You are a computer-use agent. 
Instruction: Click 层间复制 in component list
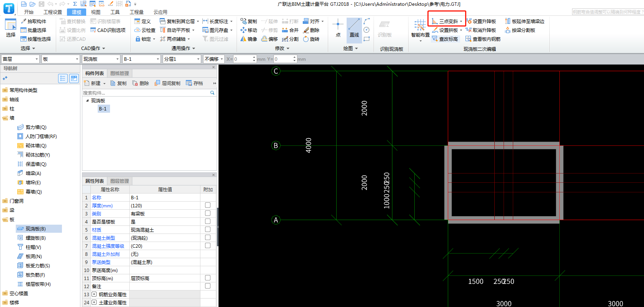(167, 83)
